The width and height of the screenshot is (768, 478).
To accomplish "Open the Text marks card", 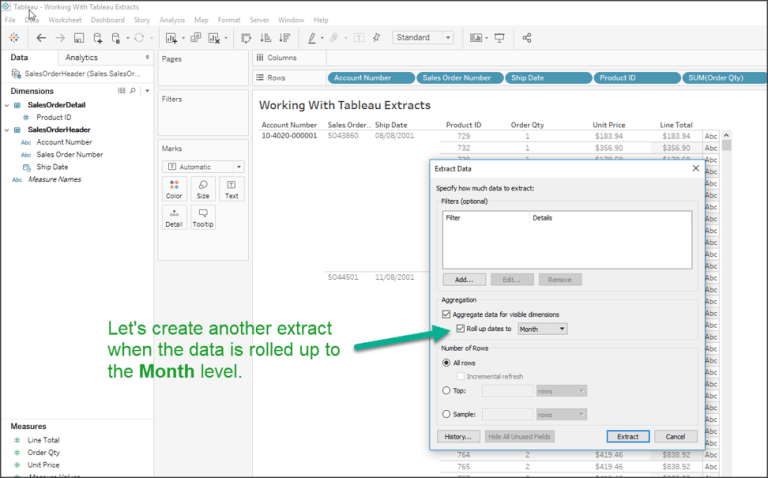I will coord(231,188).
